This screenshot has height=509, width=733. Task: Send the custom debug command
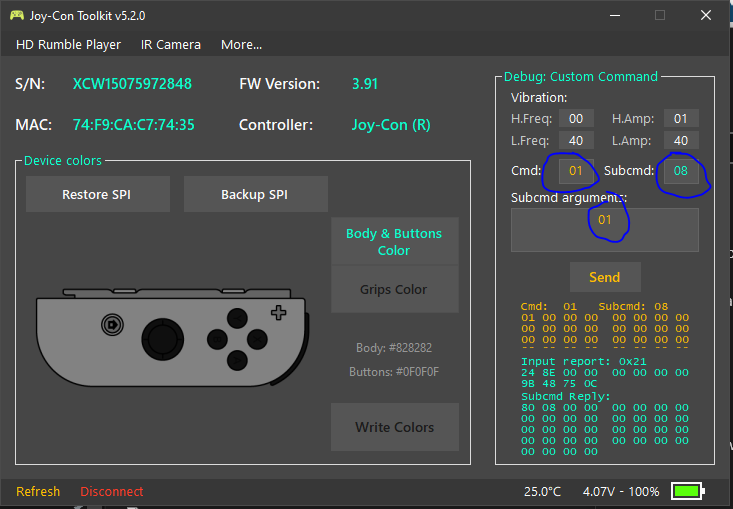point(605,277)
